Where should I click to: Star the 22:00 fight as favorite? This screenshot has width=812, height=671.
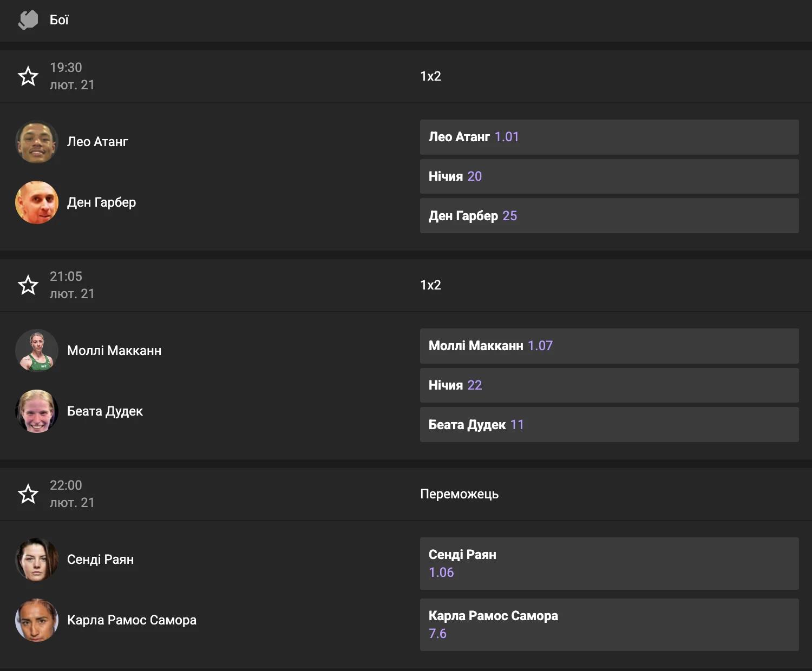pos(28,494)
